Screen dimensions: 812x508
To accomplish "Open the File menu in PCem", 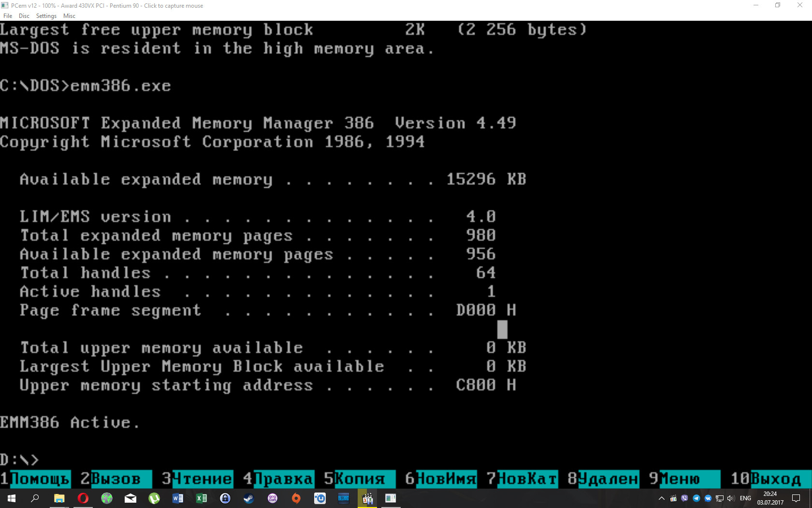I will click(8, 16).
